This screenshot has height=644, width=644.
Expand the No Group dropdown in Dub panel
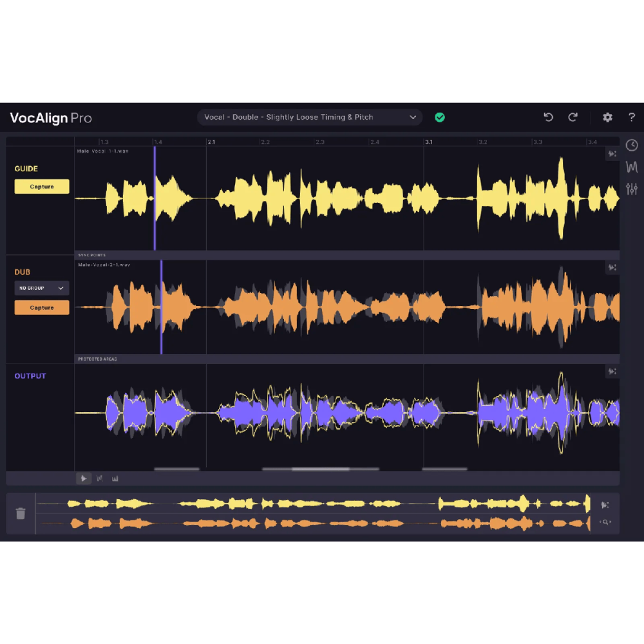pyautogui.click(x=41, y=288)
